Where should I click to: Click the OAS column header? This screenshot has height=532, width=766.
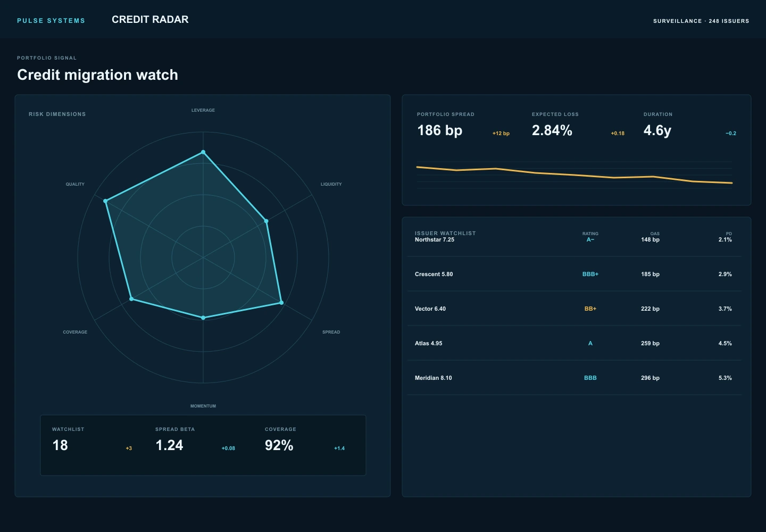pos(655,234)
